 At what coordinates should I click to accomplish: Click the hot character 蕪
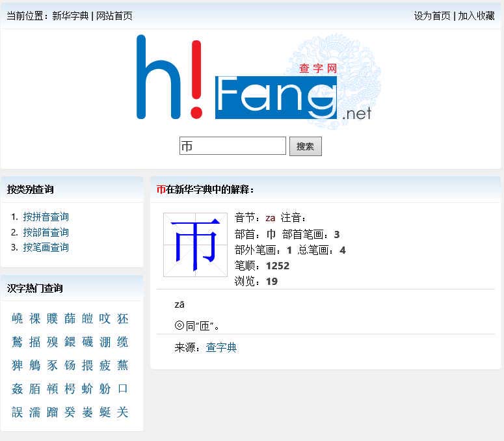point(122,365)
